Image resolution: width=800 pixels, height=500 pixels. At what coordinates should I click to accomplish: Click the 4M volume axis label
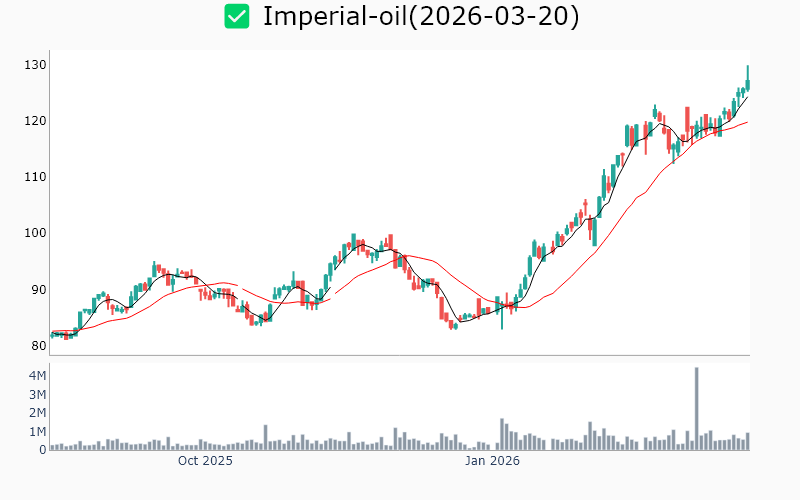36,376
